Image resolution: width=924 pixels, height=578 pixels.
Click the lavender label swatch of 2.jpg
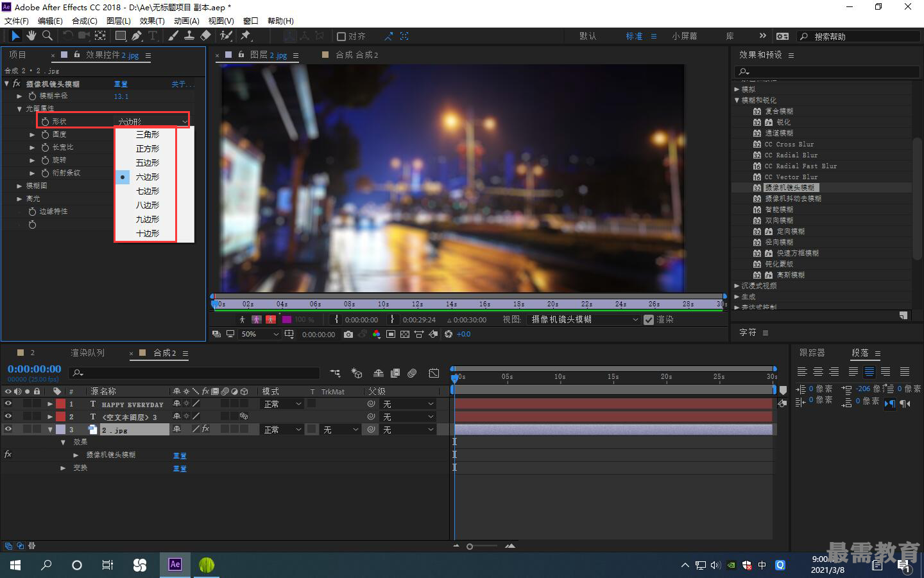tap(60, 430)
